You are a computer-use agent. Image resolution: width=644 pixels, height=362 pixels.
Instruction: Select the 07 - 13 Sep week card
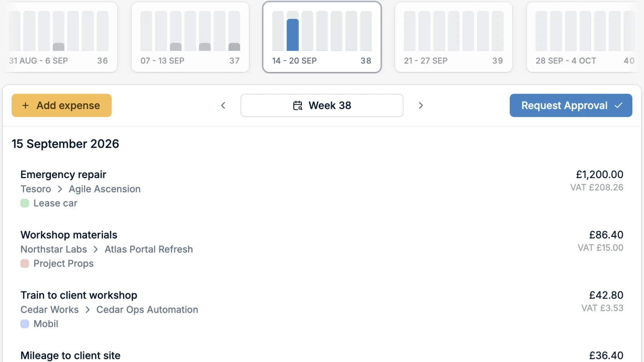pyautogui.click(x=190, y=37)
